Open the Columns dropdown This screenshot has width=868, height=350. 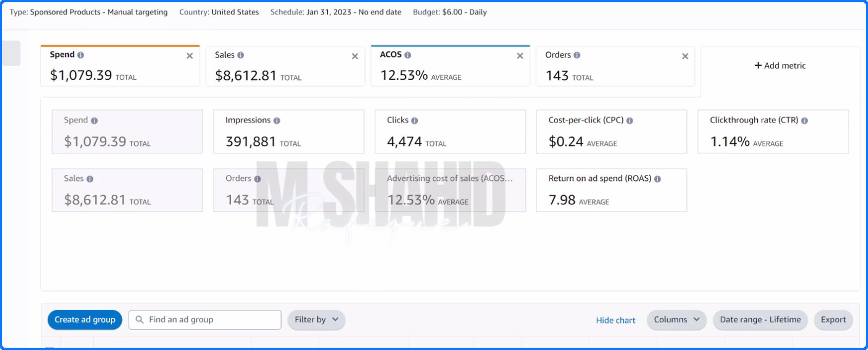(x=676, y=320)
